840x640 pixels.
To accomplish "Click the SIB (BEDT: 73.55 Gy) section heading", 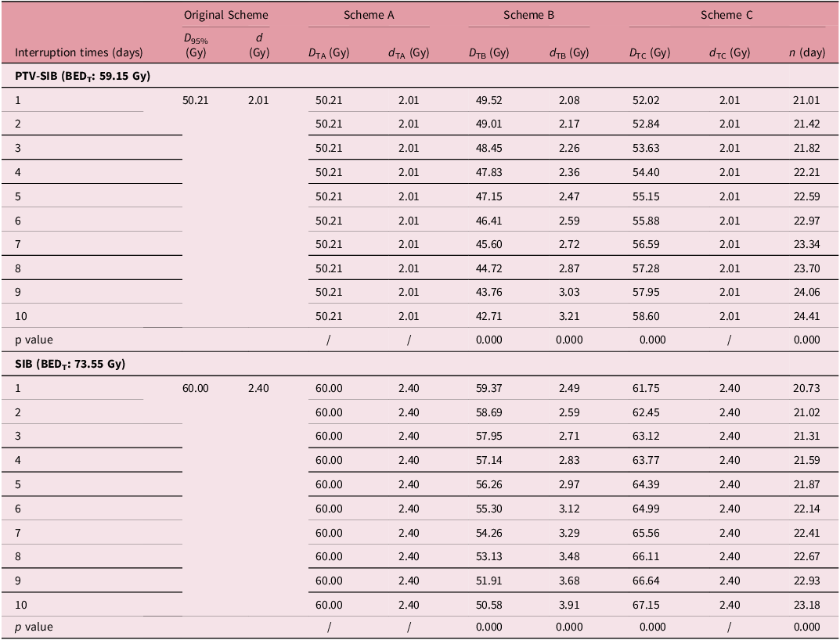I will coord(70,365).
